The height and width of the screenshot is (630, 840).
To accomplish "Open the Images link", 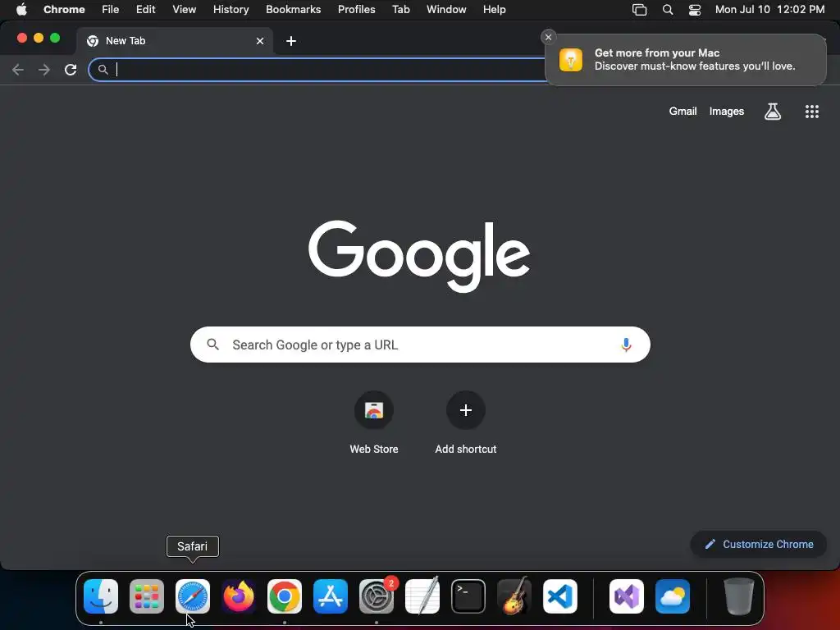I will [727, 112].
